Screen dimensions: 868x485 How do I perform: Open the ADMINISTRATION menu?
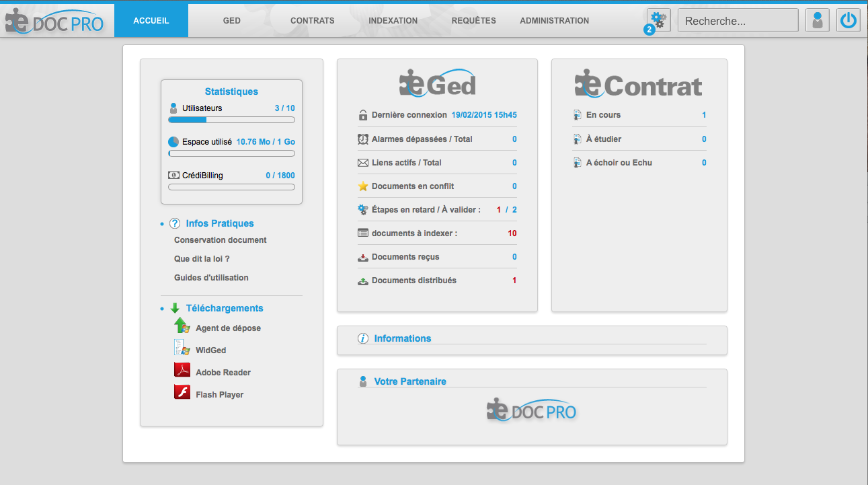[554, 21]
